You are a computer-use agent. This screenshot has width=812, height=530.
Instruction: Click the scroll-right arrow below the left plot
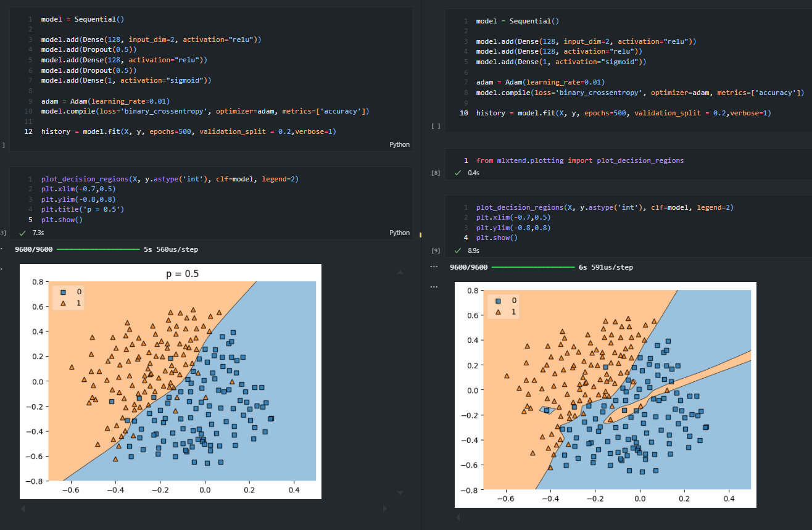(x=384, y=509)
